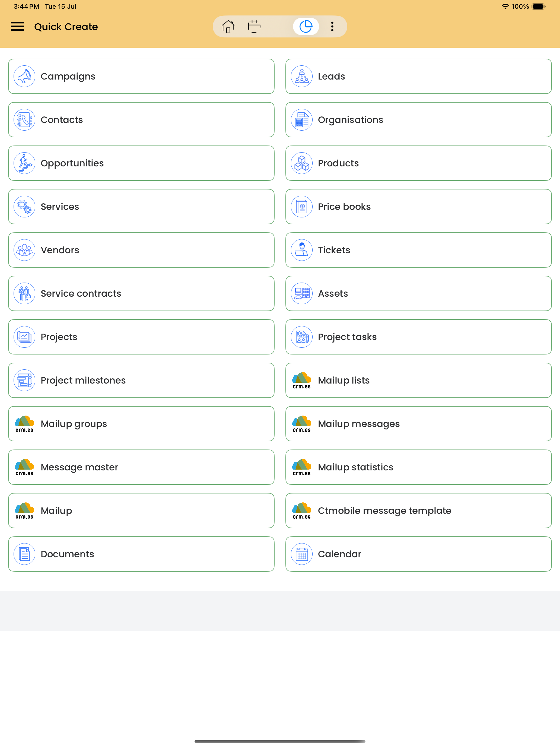Open Mailup messages

(418, 424)
